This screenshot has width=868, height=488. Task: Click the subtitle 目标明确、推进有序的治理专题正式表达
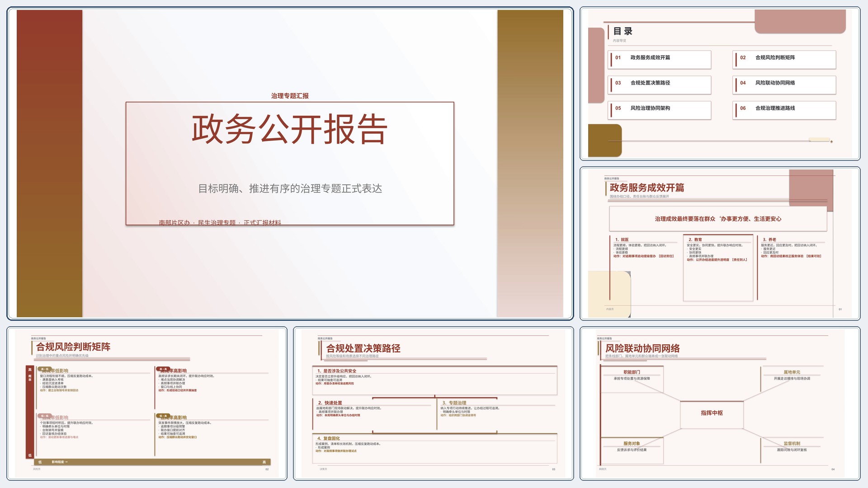point(290,188)
